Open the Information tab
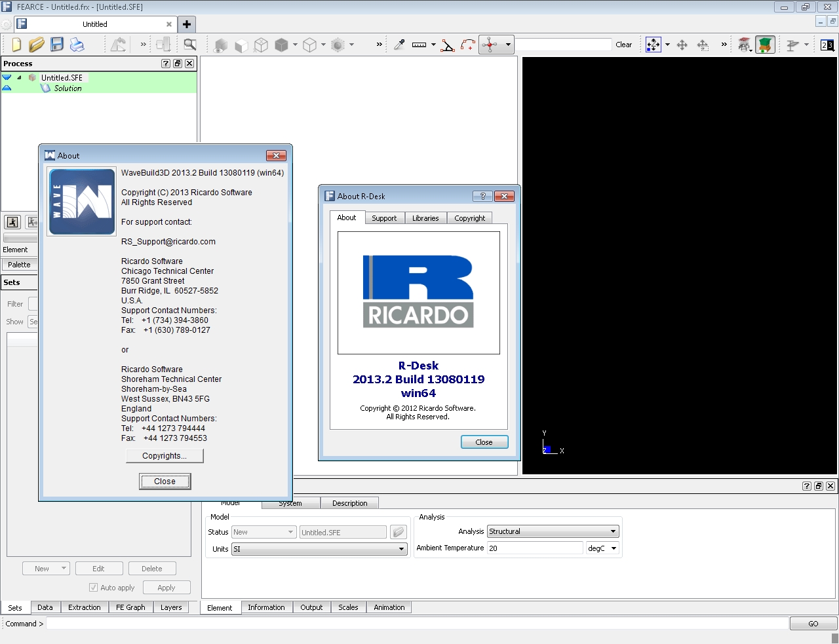Screen dimensions: 839x644 266,607
